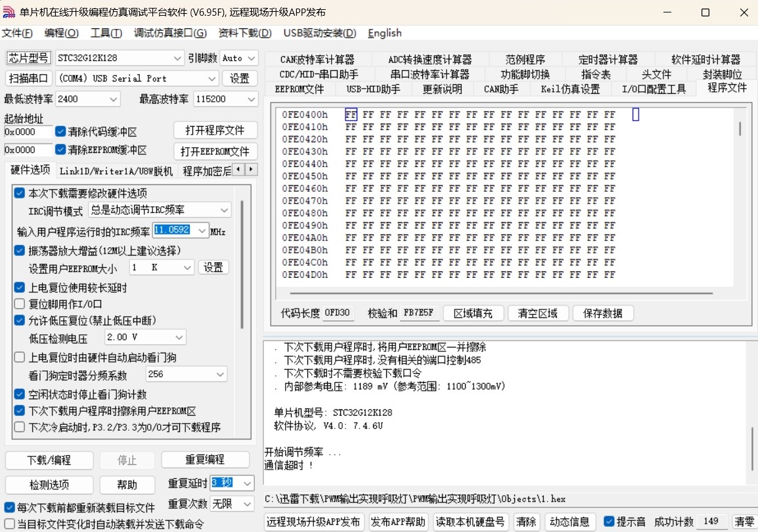Open the 资料下载(D) menu
This screenshot has width=758, height=532.
pos(244,33)
